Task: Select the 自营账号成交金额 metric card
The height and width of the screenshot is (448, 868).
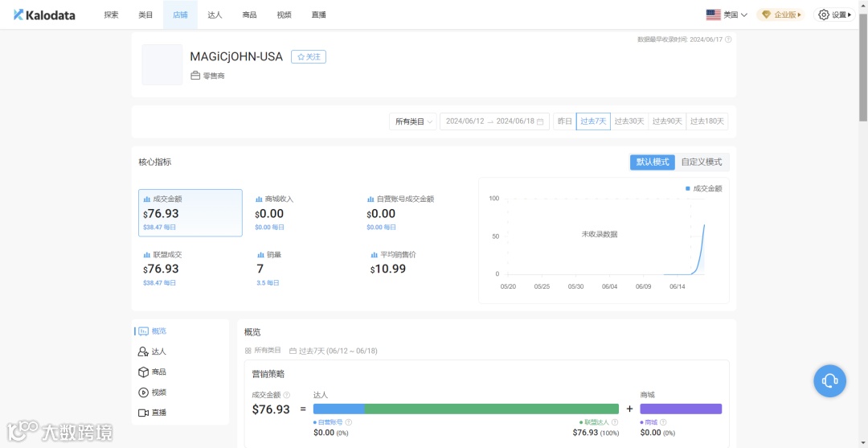Action: (x=414, y=213)
